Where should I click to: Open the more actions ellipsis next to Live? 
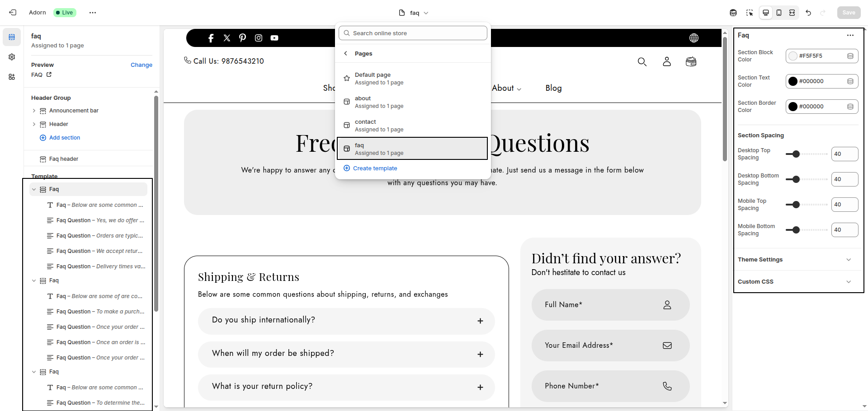(x=93, y=13)
